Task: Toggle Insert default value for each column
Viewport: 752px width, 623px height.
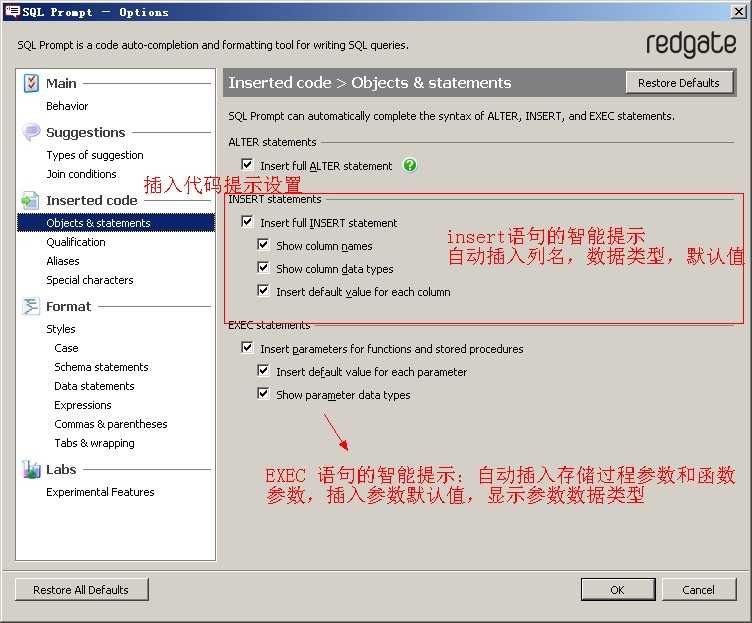Action: click(263, 290)
